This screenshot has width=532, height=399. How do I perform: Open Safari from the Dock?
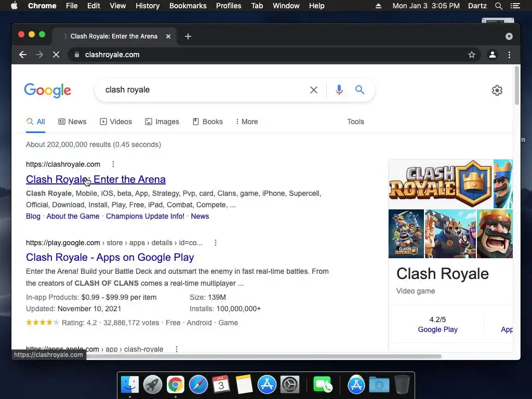tap(198, 385)
